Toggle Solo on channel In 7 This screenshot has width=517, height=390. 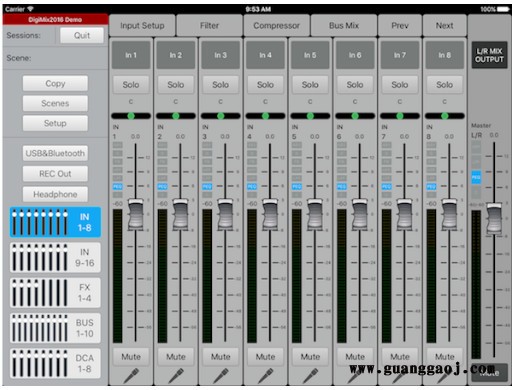click(400, 85)
